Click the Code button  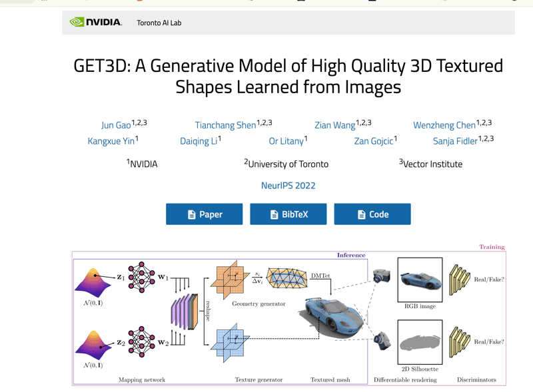372,214
